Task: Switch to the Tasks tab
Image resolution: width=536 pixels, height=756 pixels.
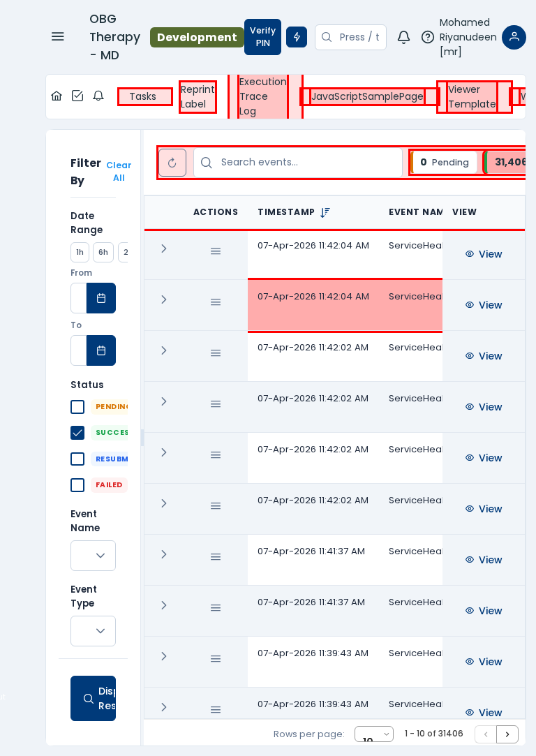Action: tap(144, 96)
